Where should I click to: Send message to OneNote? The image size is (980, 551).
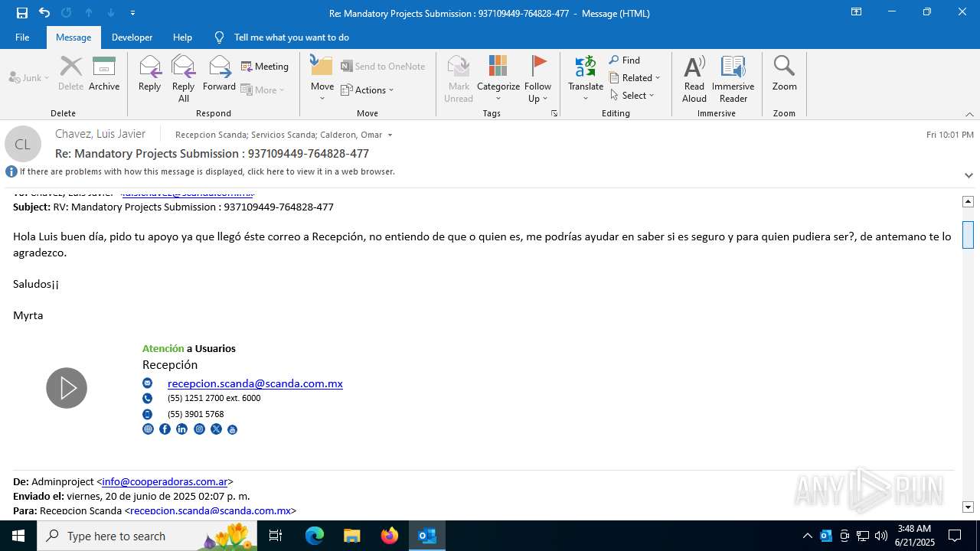pos(383,67)
